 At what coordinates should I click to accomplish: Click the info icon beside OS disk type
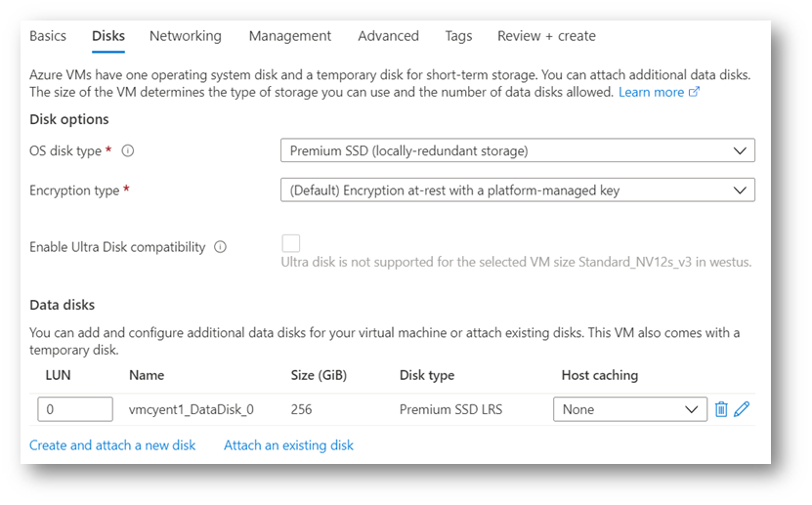tap(128, 150)
